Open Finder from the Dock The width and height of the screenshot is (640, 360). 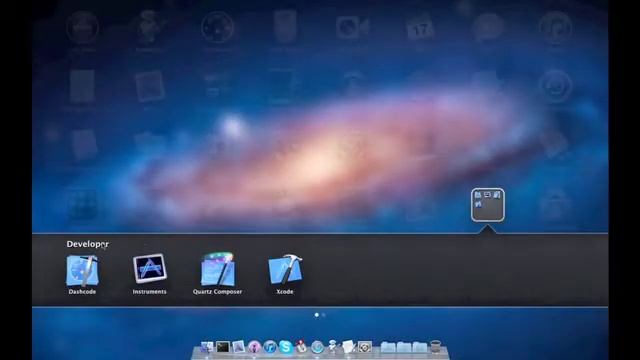pos(207,347)
